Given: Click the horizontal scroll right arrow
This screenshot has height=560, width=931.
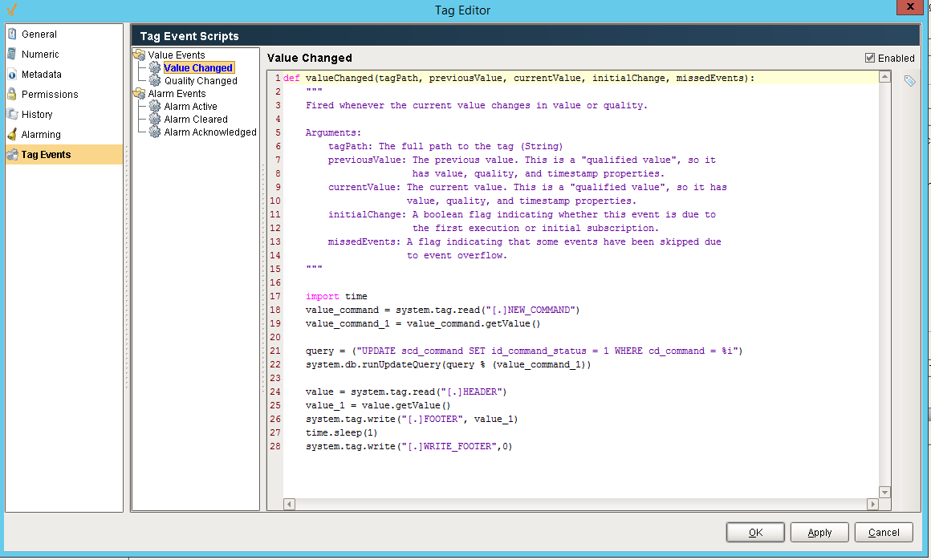Looking at the screenshot, I should 872,504.
